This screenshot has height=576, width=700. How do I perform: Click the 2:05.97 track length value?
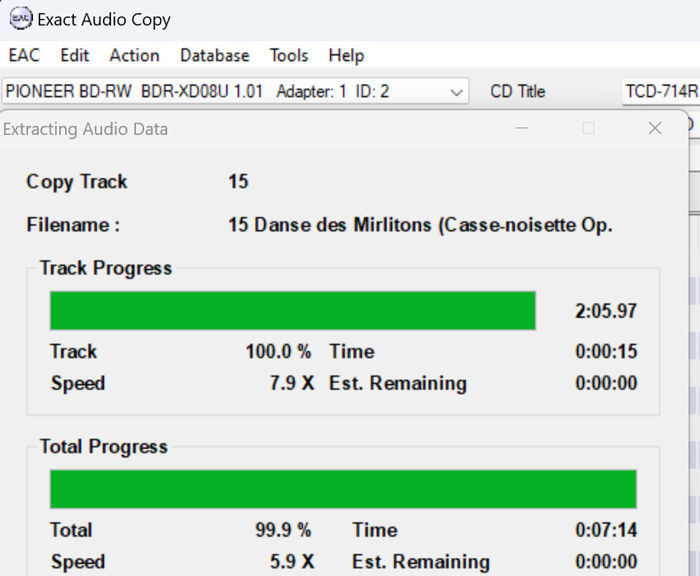click(605, 311)
